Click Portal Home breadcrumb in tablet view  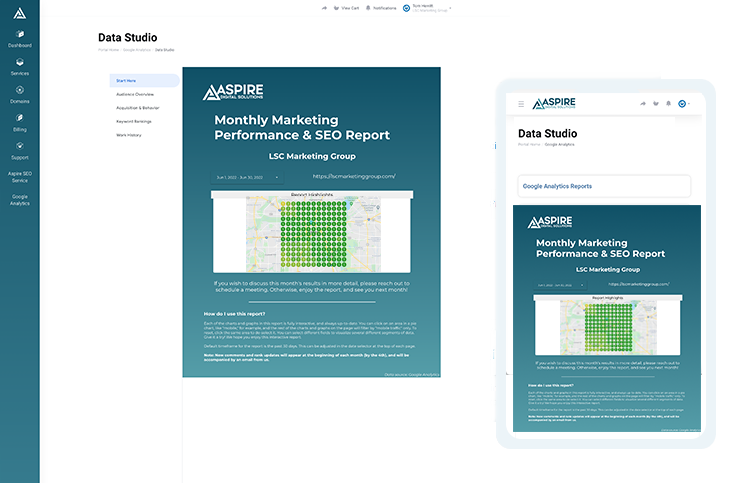[x=529, y=145]
